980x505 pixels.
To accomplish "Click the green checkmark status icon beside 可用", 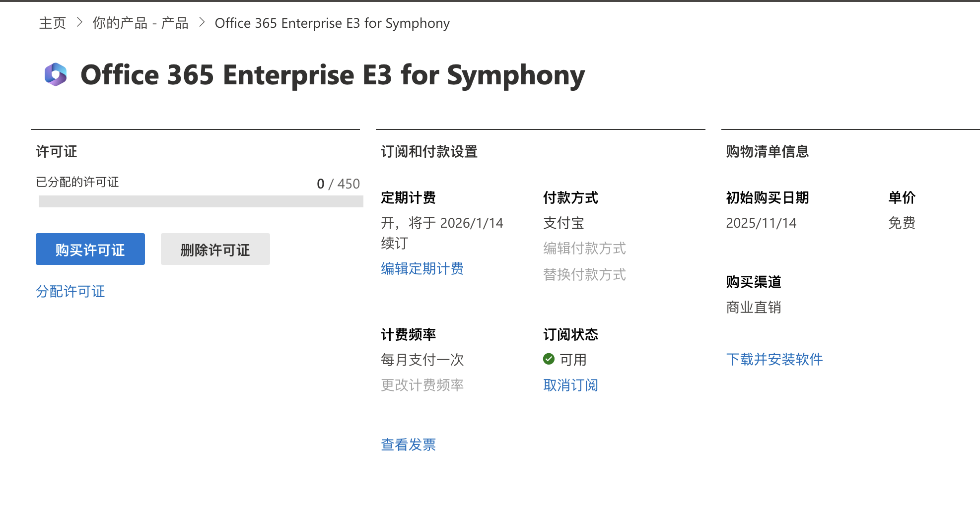I will point(549,359).
